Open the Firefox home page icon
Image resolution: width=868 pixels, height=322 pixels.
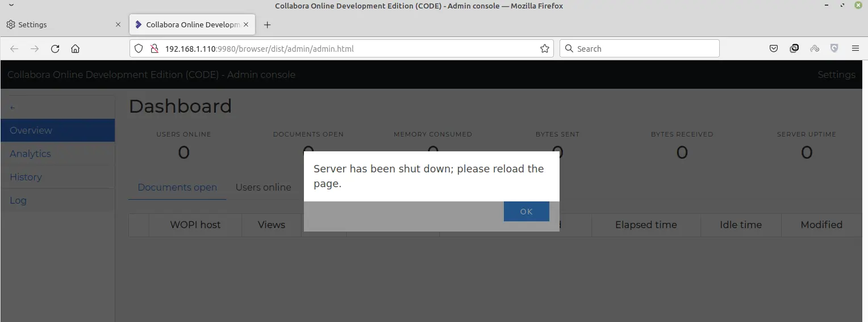tap(75, 49)
